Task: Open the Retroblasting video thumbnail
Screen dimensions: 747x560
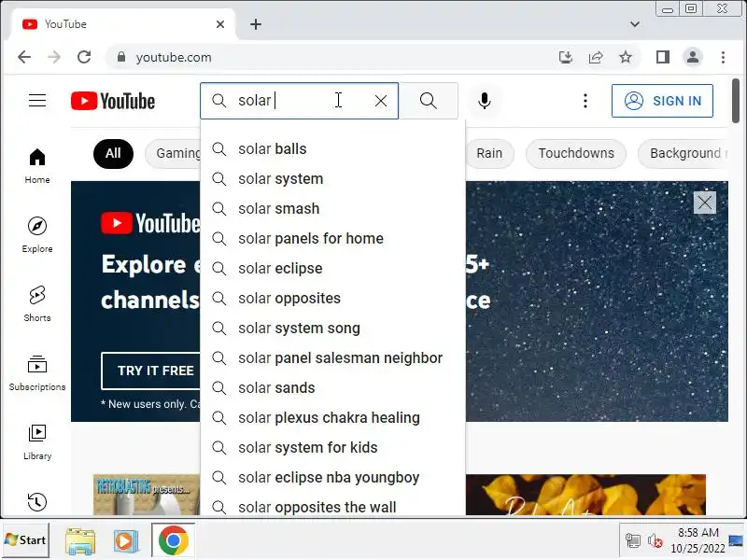Action: tap(147, 495)
